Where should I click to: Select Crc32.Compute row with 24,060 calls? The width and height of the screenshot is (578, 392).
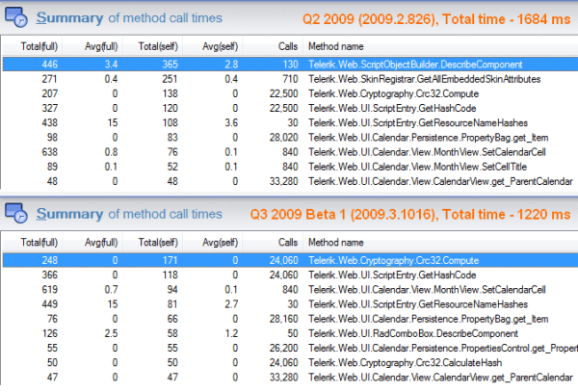pyautogui.click(x=291, y=260)
